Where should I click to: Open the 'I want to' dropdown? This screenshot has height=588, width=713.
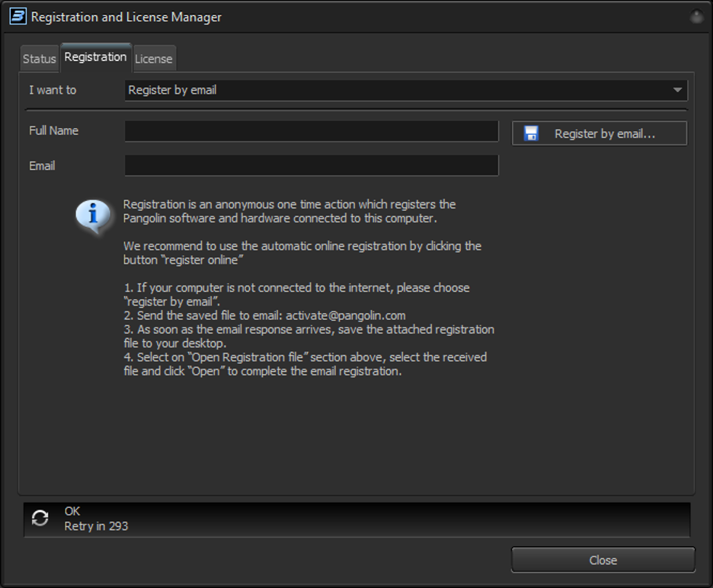click(406, 90)
